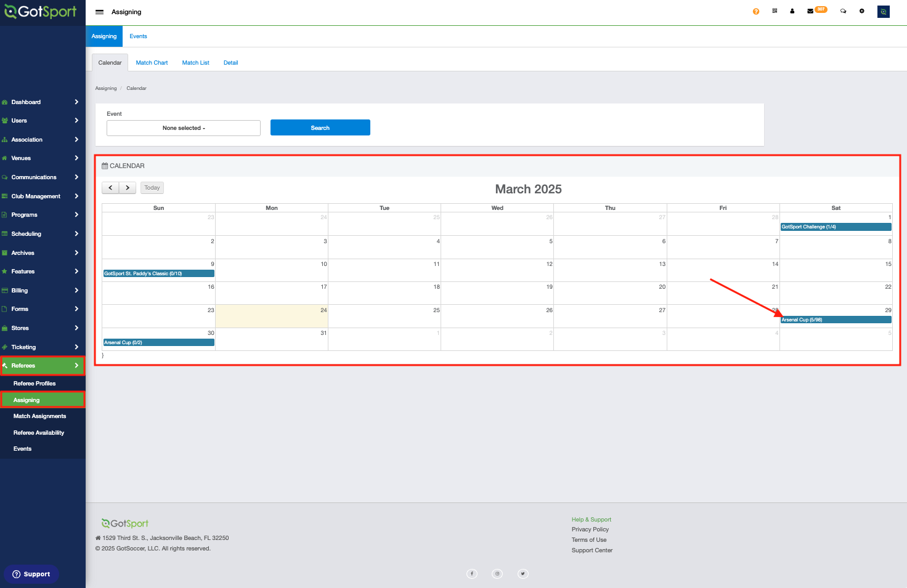Switch to the Match Chart tab
This screenshot has height=588, width=907.
(152, 63)
